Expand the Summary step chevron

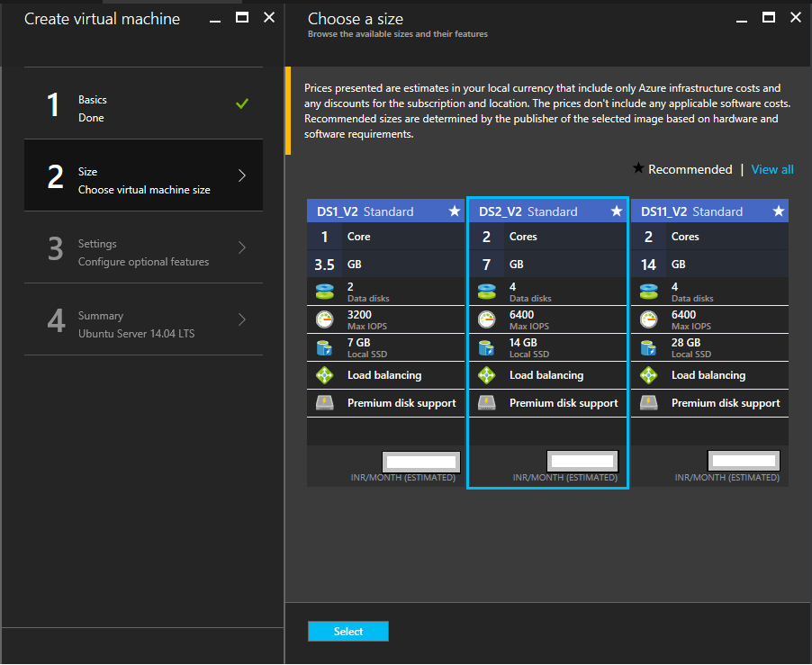click(x=242, y=319)
